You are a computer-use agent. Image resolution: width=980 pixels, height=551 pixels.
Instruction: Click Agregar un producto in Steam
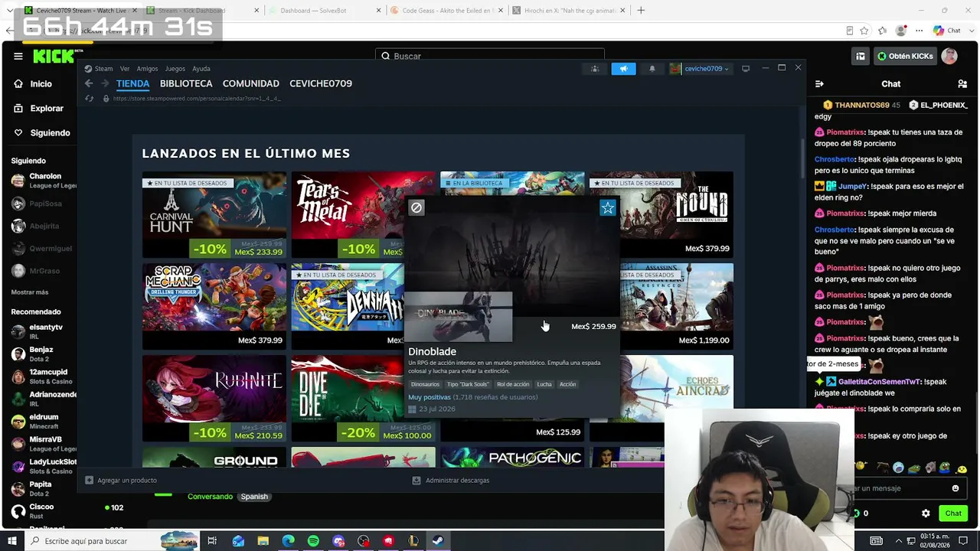(x=121, y=481)
